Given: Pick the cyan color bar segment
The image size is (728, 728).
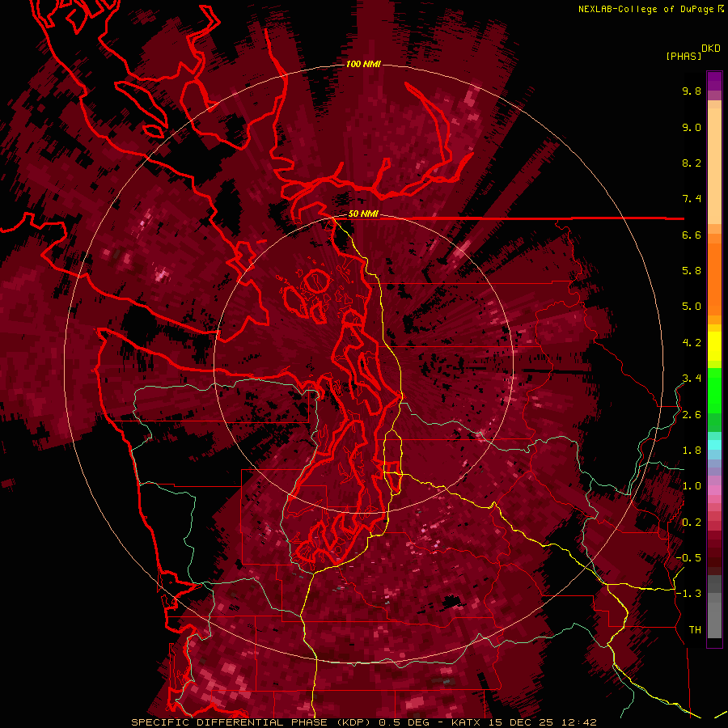Looking at the screenshot, I should tap(714, 444).
